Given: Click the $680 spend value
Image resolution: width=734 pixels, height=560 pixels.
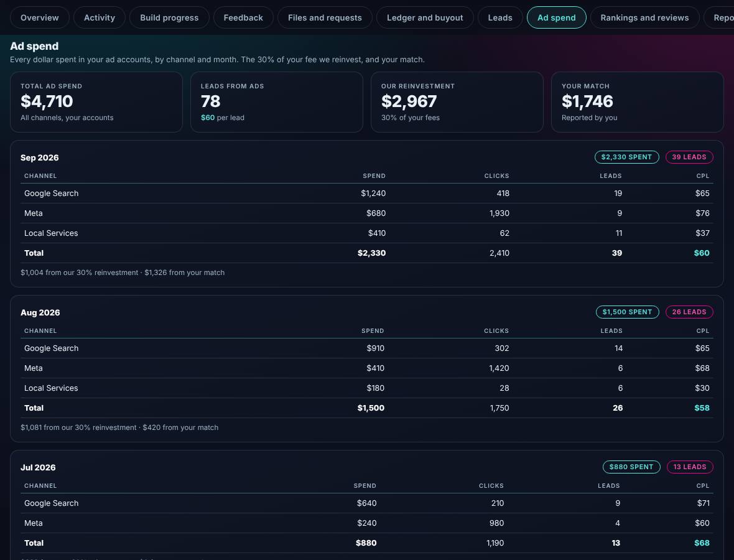Looking at the screenshot, I should tap(376, 213).
